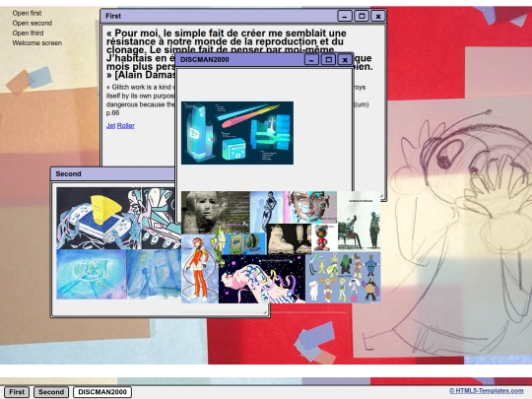The height and width of the screenshot is (399, 532).
Task: Select DISCMAN2000 taskbar button
Action: click(x=102, y=392)
